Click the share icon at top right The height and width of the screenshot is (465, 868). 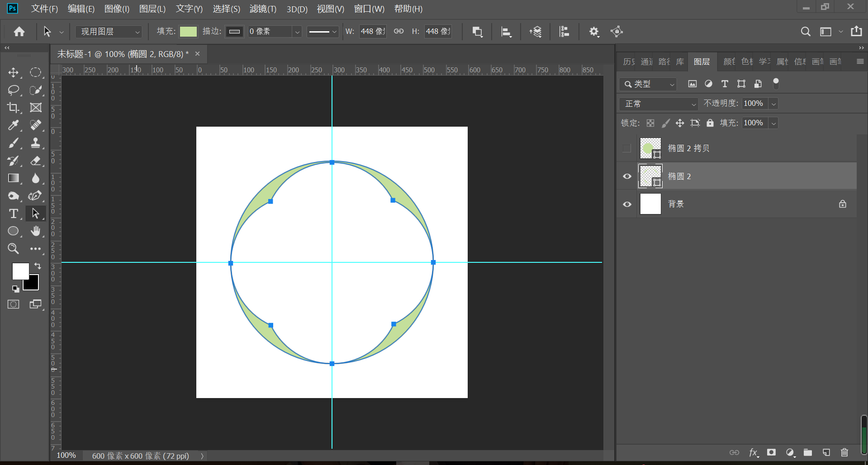[856, 31]
